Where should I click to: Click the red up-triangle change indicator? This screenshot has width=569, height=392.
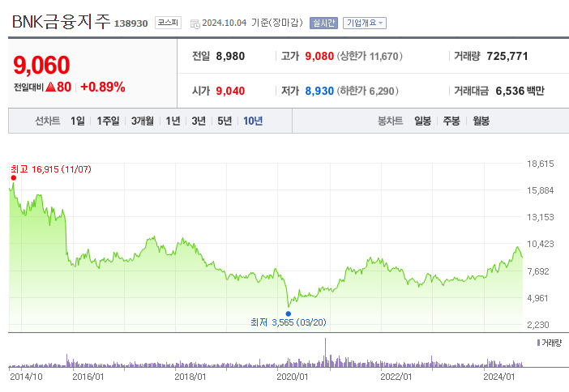pyautogui.click(x=50, y=87)
